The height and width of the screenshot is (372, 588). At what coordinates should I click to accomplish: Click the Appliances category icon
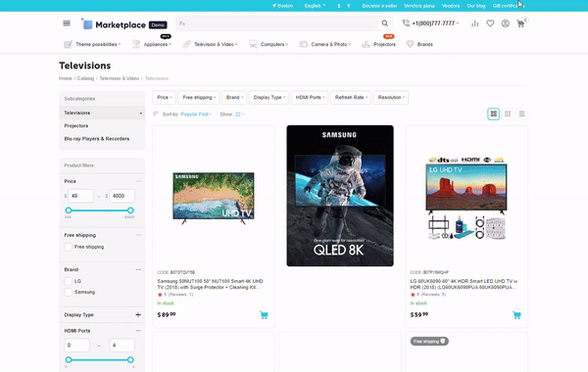point(136,44)
